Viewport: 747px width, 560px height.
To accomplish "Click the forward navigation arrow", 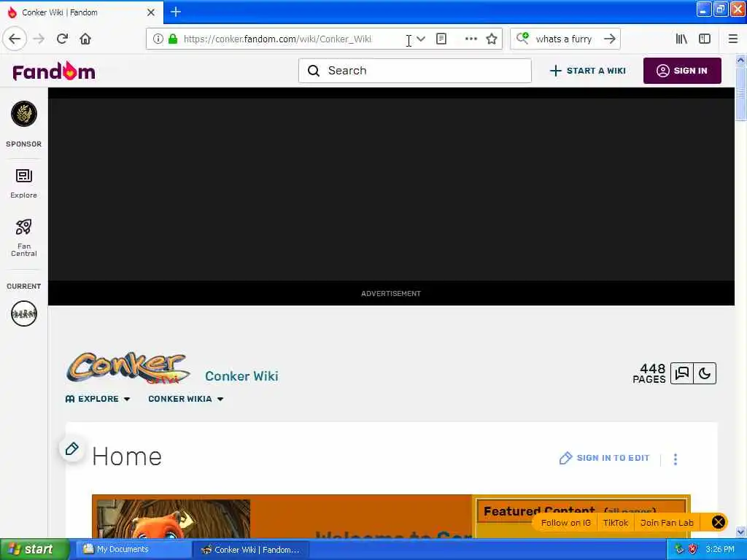I will (x=39, y=39).
